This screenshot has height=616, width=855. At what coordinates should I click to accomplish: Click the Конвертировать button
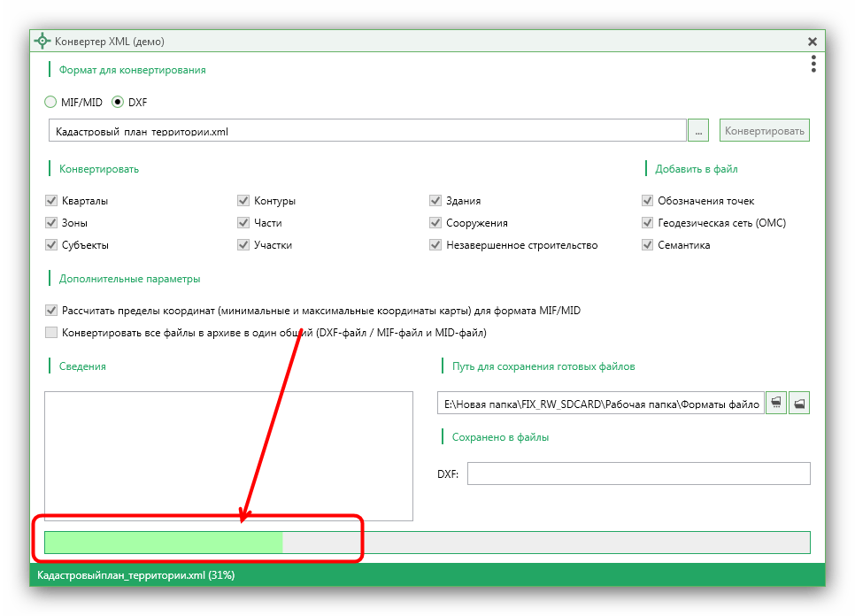point(764,131)
